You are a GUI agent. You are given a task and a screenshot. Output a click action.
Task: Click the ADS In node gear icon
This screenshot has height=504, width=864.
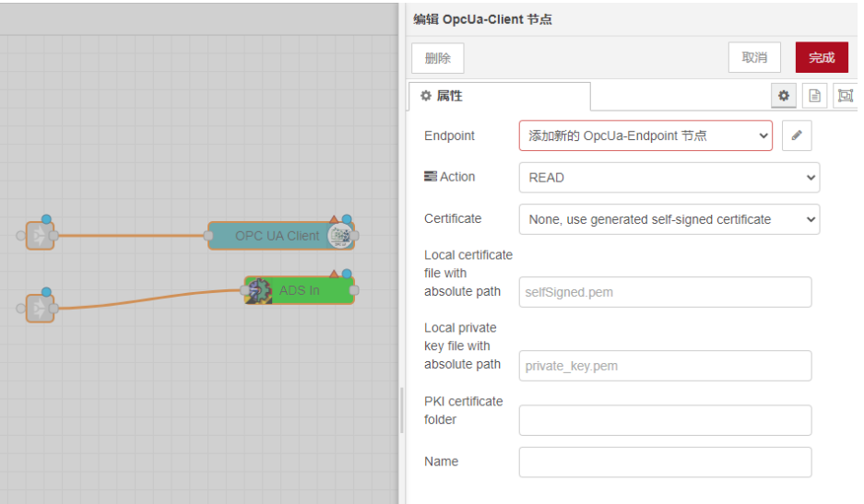[x=259, y=290]
